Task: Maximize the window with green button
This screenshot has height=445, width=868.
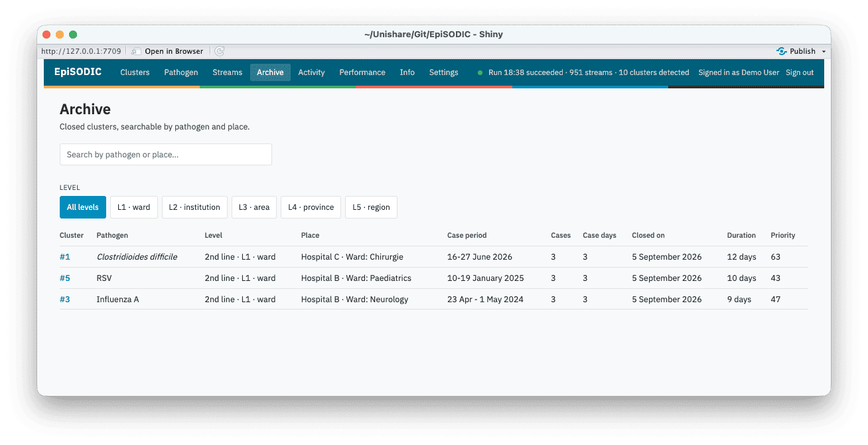Action: point(73,35)
